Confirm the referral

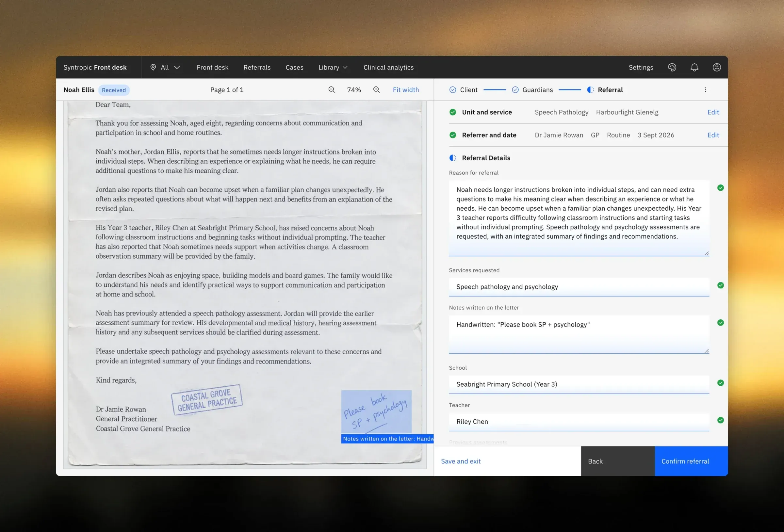coord(691,461)
